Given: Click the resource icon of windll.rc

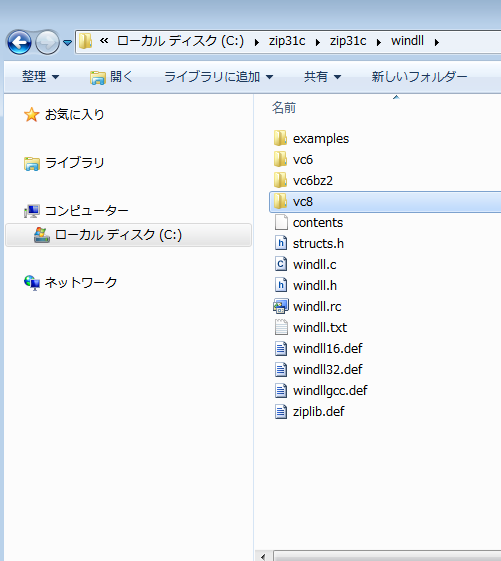Looking at the screenshot, I should point(281,306).
